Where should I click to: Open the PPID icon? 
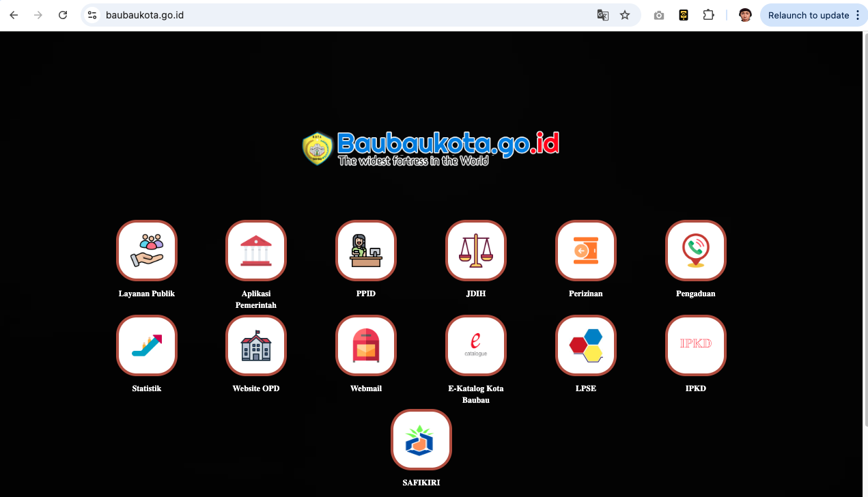click(366, 251)
